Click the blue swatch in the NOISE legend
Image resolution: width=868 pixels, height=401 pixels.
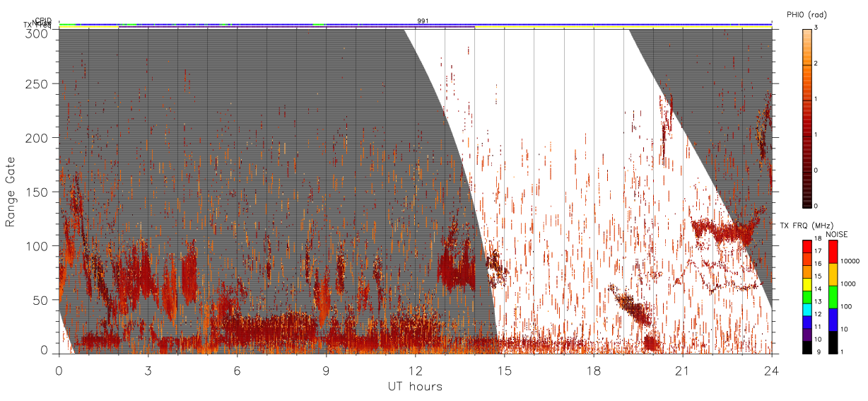833,319
